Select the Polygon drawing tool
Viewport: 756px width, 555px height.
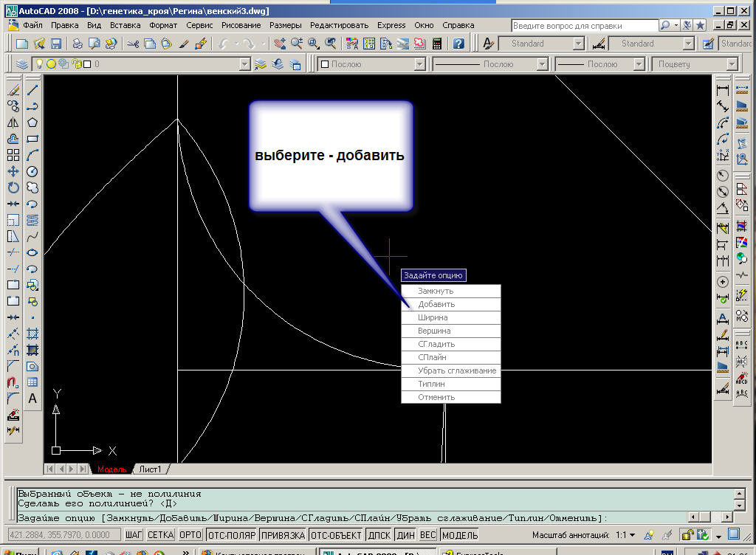[x=32, y=123]
